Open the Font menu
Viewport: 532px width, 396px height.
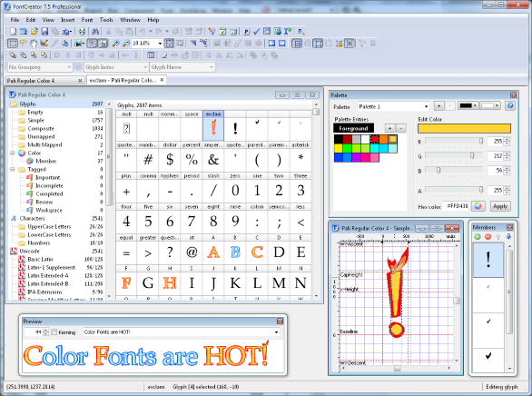point(87,20)
